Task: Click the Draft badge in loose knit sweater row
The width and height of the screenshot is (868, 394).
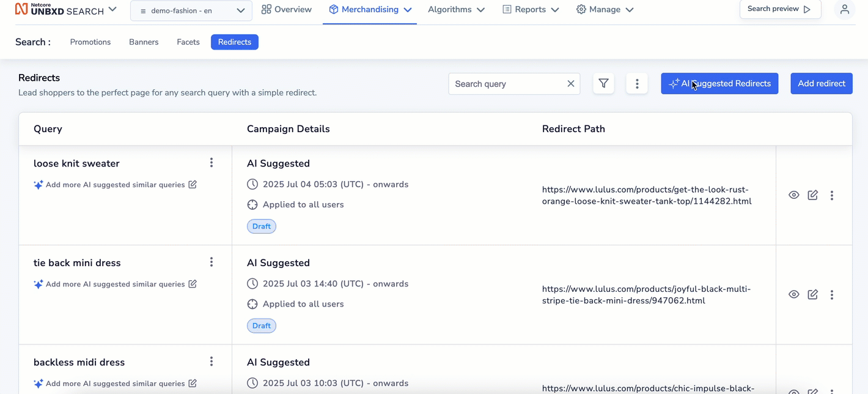Action: pyautogui.click(x=262, y=226)
